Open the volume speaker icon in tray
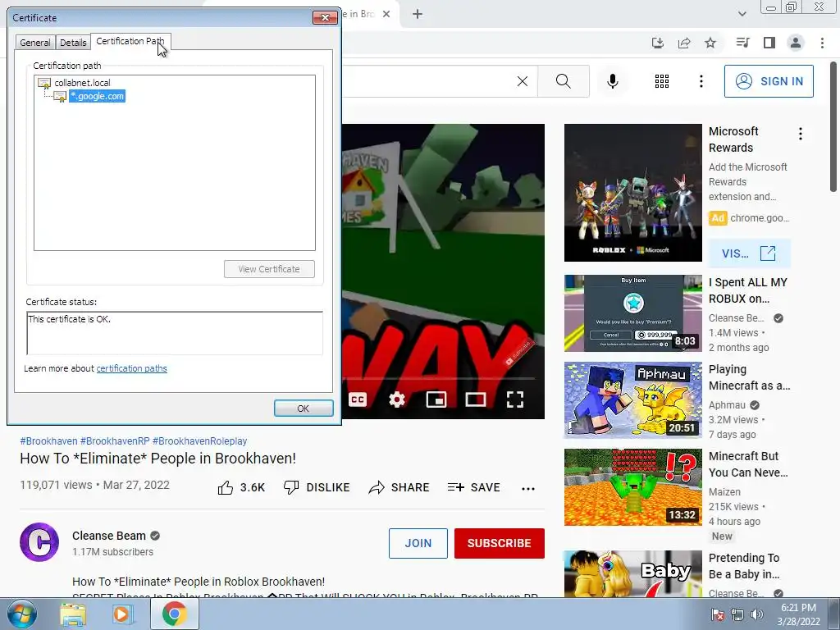The image size is (840, 630). coord(756,615)
